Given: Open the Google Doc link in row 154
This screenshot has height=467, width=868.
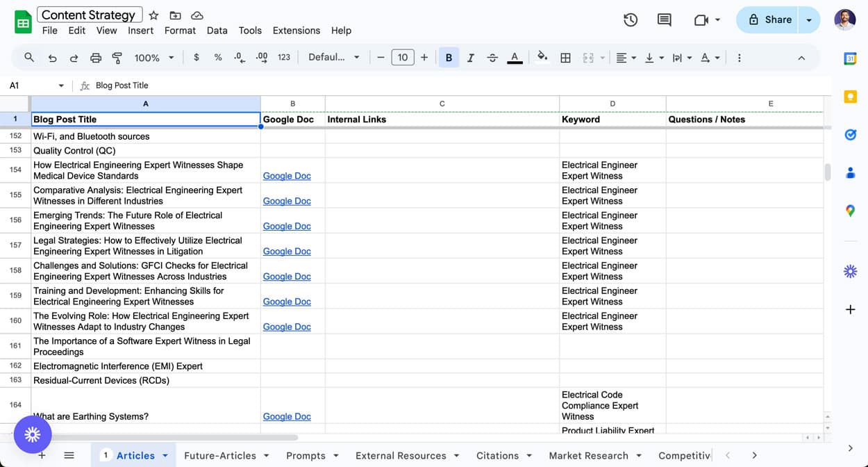Looking at the screenshot, I should coord(286,176).
